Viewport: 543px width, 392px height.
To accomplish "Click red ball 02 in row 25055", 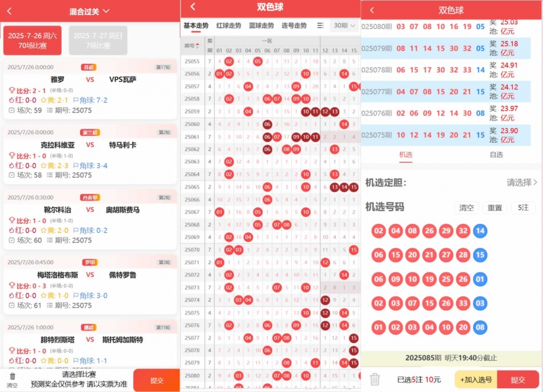I will [229, 61].
